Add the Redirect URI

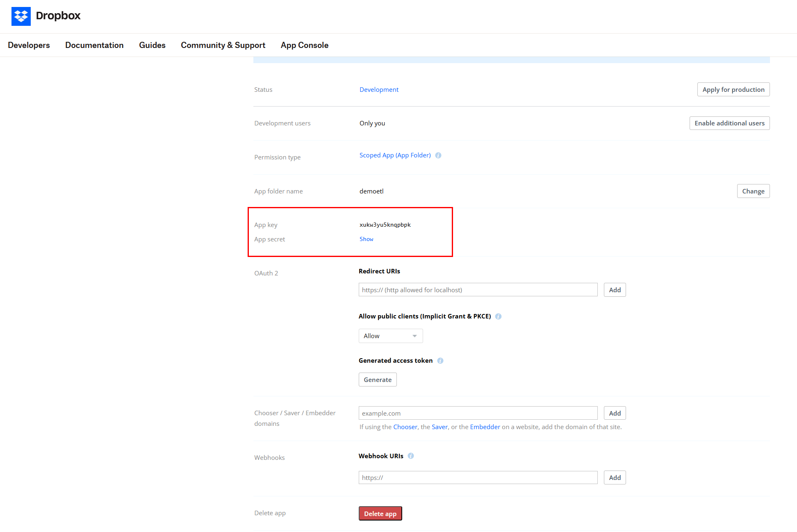point(615,290)
